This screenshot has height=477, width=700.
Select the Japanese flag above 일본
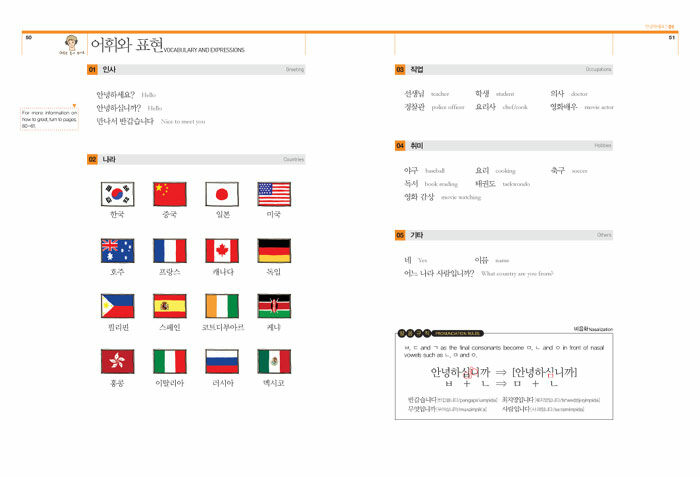click(222, 194)
